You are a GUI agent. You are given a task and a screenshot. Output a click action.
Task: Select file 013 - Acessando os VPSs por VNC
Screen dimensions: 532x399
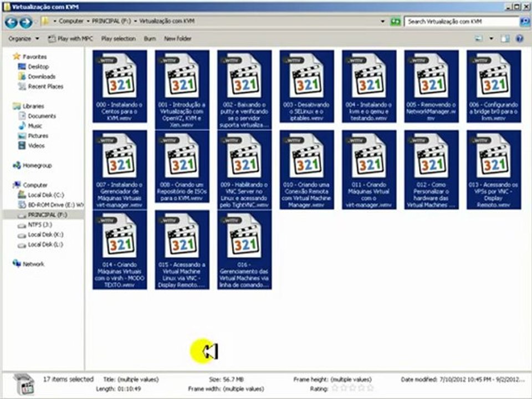click(494, 170)
